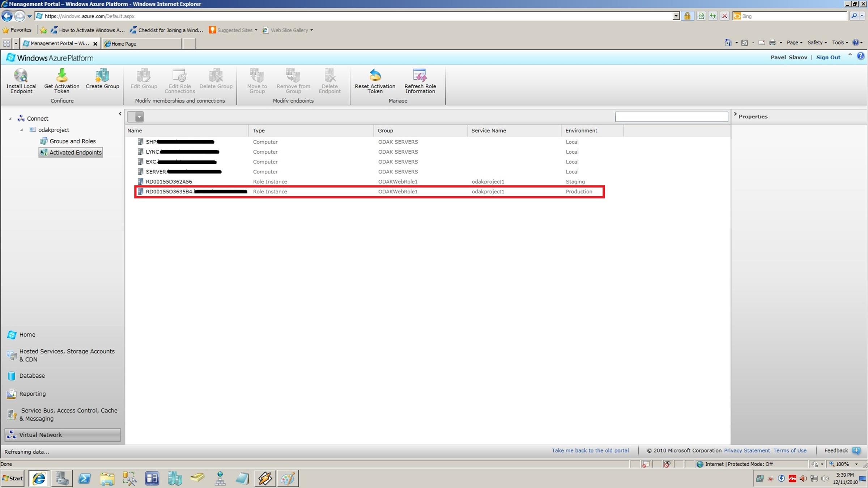The height and width of the screenshot is (488, 868).
Task: Click Edit Group ribbon icon
Action: click(144, 75)
